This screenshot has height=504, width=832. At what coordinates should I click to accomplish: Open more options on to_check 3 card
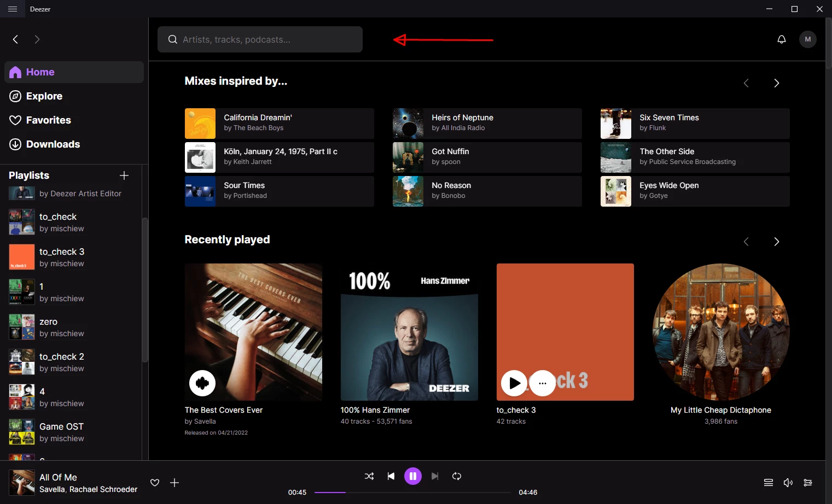coord(543,383)
